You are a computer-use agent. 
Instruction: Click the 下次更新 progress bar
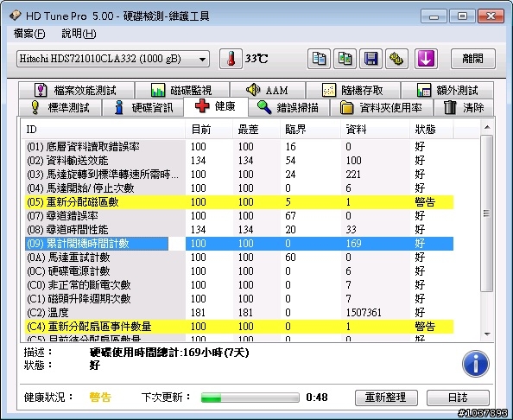(x=250, y=398)
